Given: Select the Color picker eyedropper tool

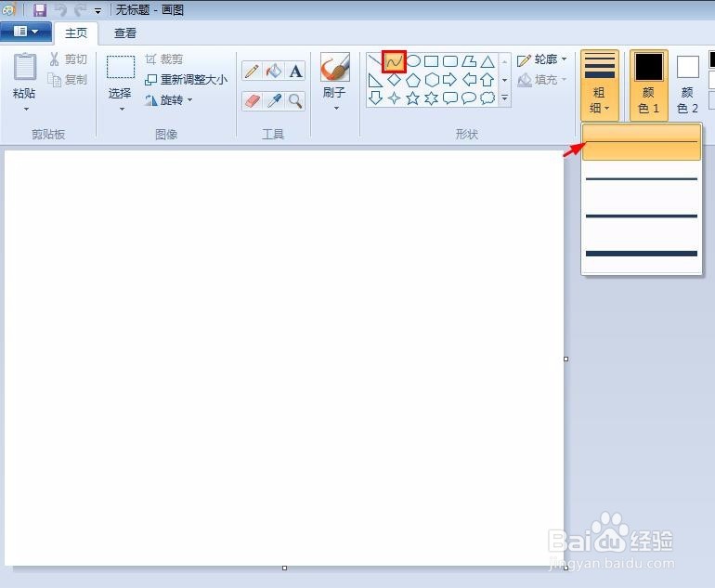Looking at the screenshot, I should (x=274, y=101).
